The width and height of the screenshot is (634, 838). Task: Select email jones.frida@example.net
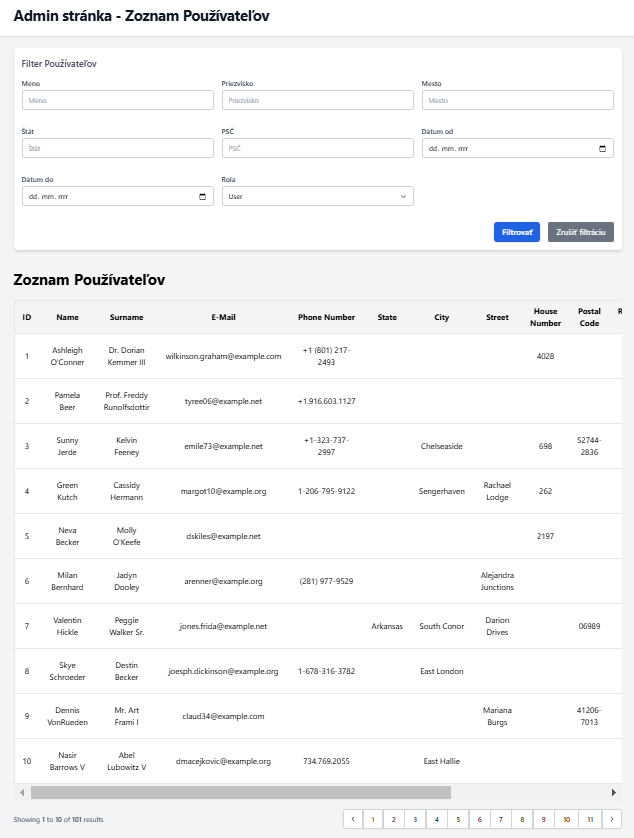[223, 626]
